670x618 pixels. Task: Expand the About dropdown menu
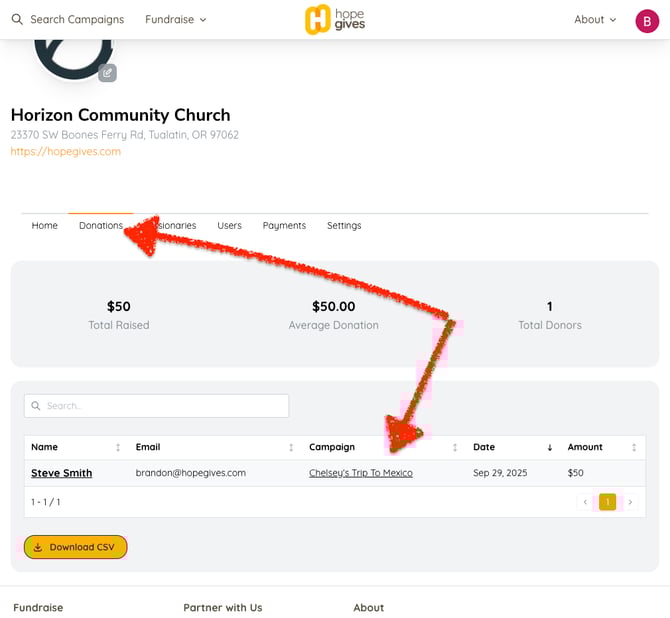coord(595,20)
